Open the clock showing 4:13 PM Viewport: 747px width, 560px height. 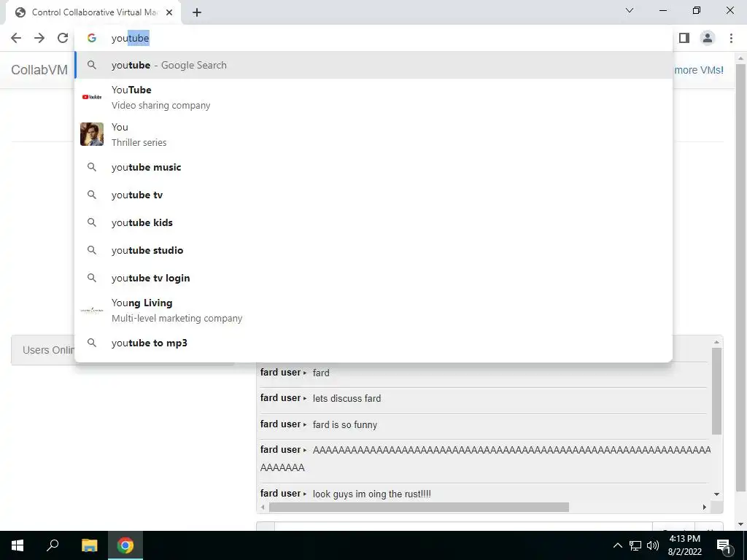coord(684,545)
